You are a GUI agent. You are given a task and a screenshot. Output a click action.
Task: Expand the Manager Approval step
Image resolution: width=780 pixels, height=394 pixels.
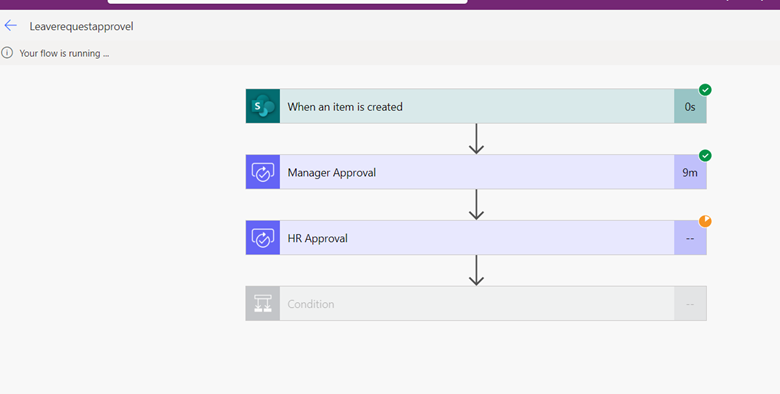pyautogui.click(x=476, y=172)
